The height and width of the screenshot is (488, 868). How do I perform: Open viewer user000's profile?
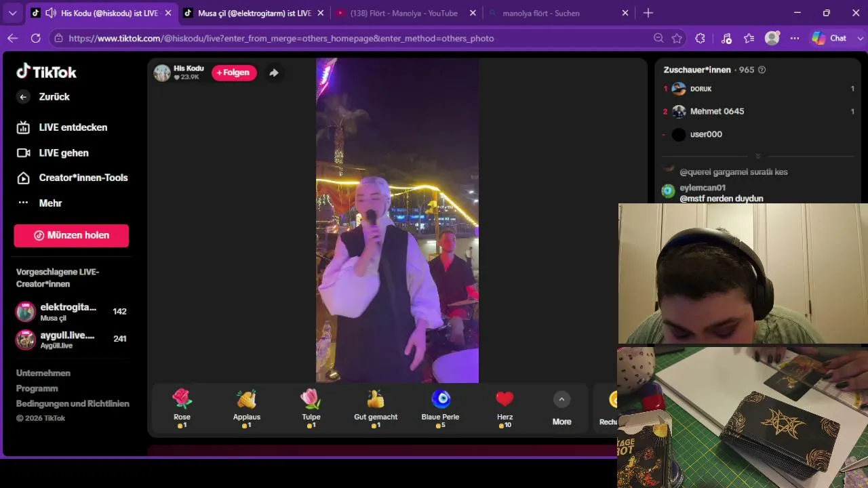point(758,134)
